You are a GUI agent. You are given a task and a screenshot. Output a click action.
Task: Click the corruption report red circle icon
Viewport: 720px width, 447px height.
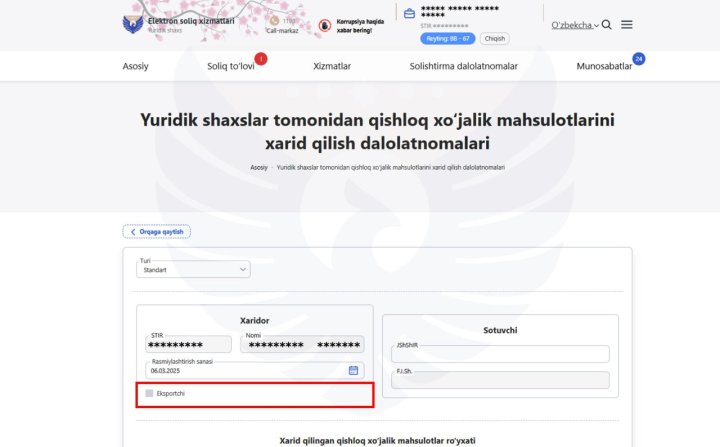click(x=325, y=26)
